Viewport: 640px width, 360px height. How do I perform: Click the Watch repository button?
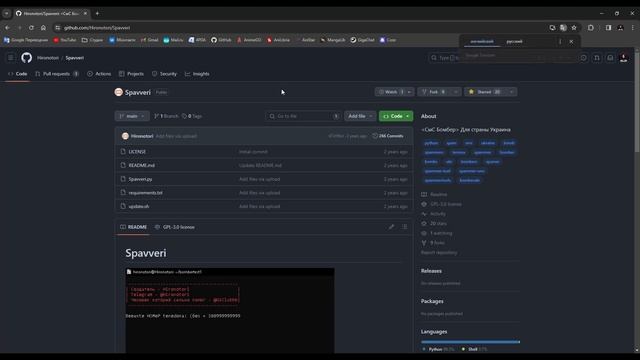tap(390, 92)
